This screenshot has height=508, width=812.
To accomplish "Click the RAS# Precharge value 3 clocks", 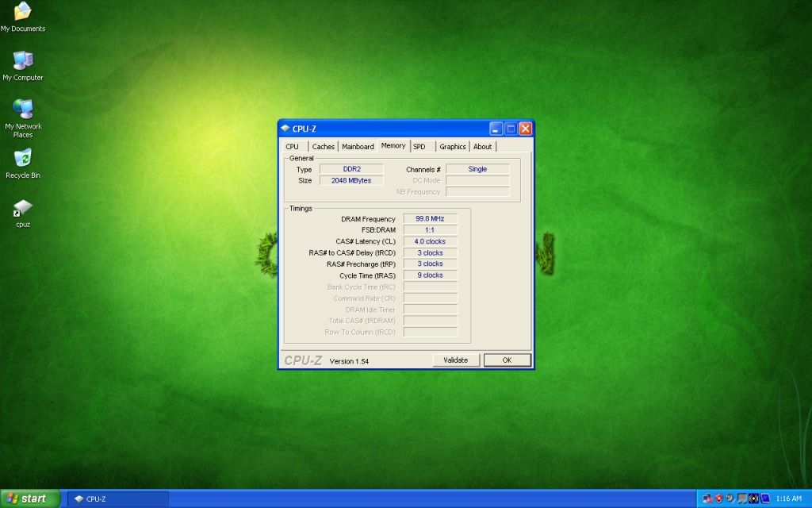I will tap(431, 264).
